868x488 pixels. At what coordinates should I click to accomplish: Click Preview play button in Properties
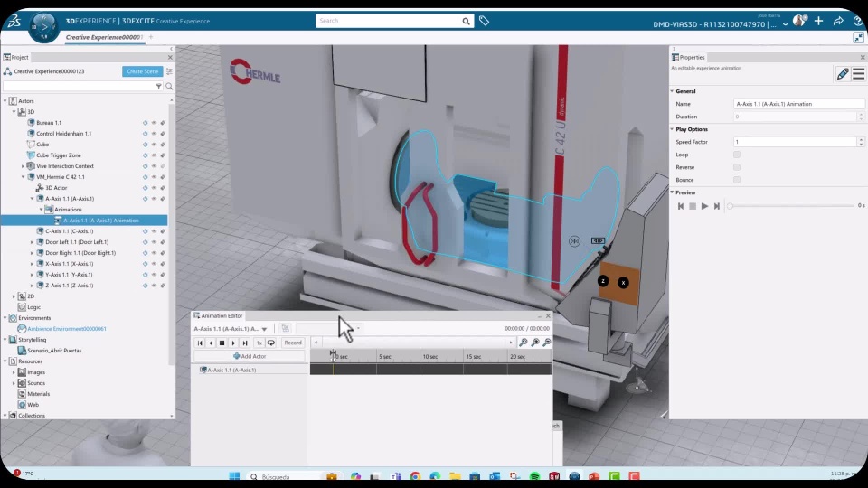point(704,206)
